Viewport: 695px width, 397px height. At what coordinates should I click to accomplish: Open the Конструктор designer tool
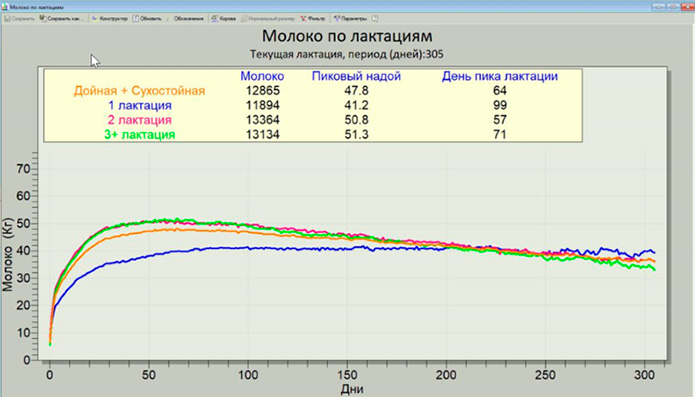click(x=109, y=19)
